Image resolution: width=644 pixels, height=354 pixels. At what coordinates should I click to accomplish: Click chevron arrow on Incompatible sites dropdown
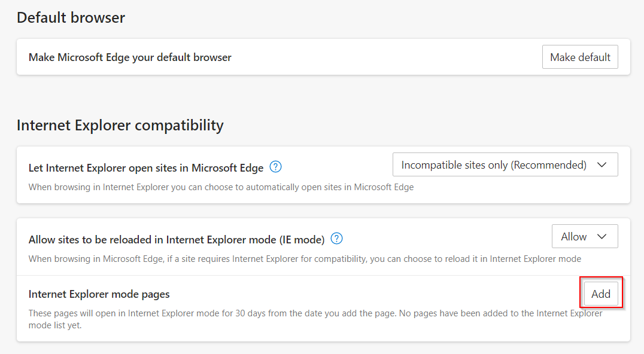point(603,165)
